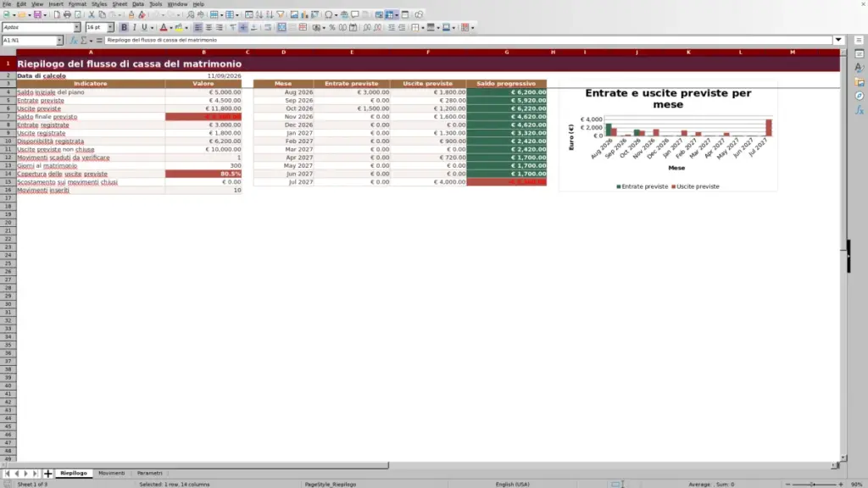This screenshot has width=868, height=488.
Task: Click the AutoFilter funnel icon
Action: pos(281,15)
